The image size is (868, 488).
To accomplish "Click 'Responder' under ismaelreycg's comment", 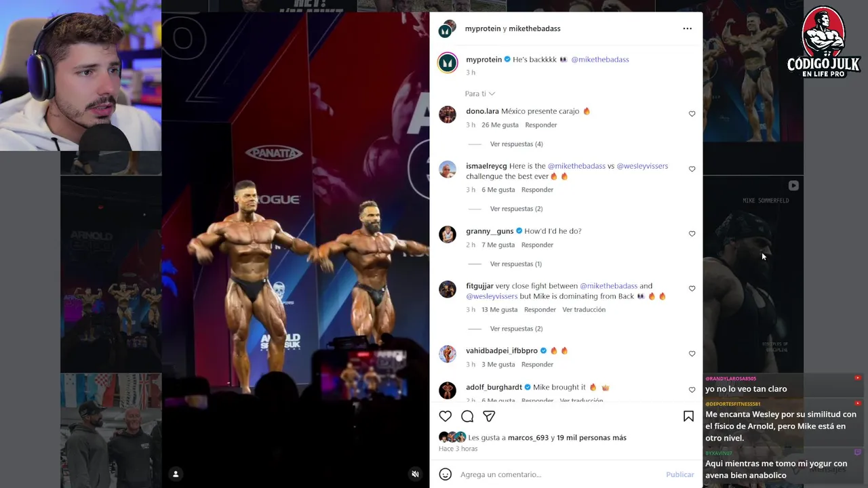I will 537,190.
